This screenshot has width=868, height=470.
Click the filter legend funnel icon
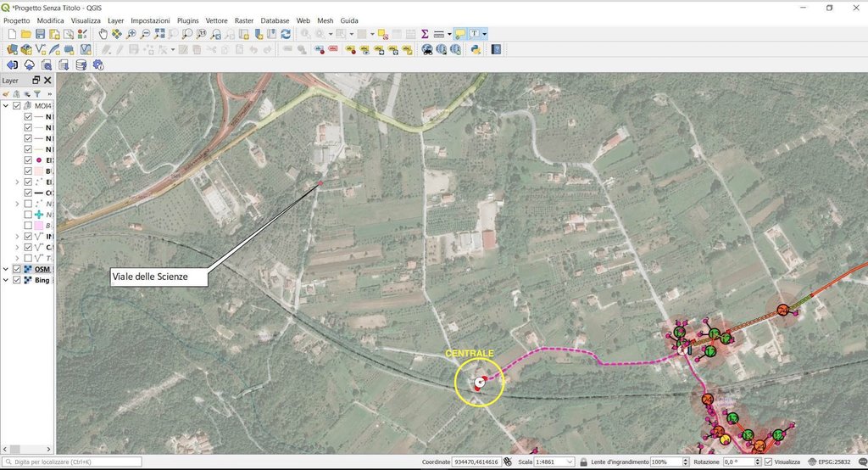(x=37, y=93)
